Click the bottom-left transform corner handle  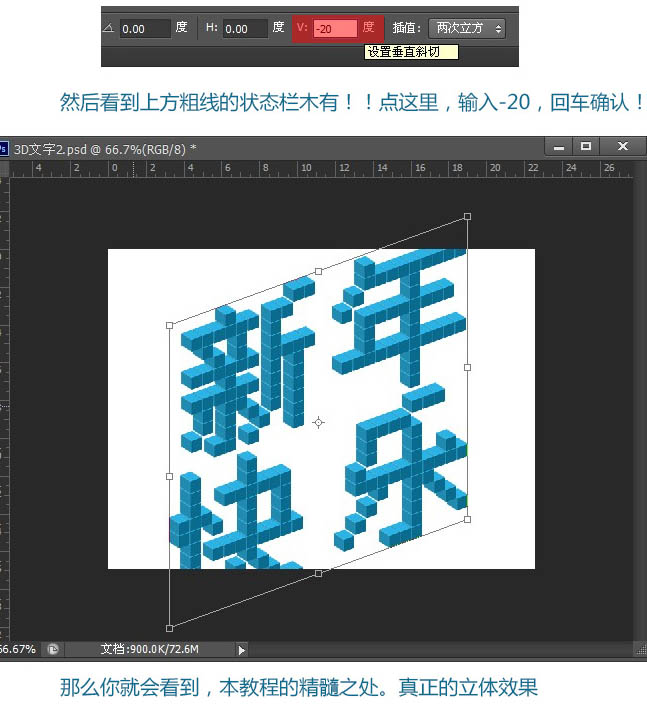[x=169, y=628]
